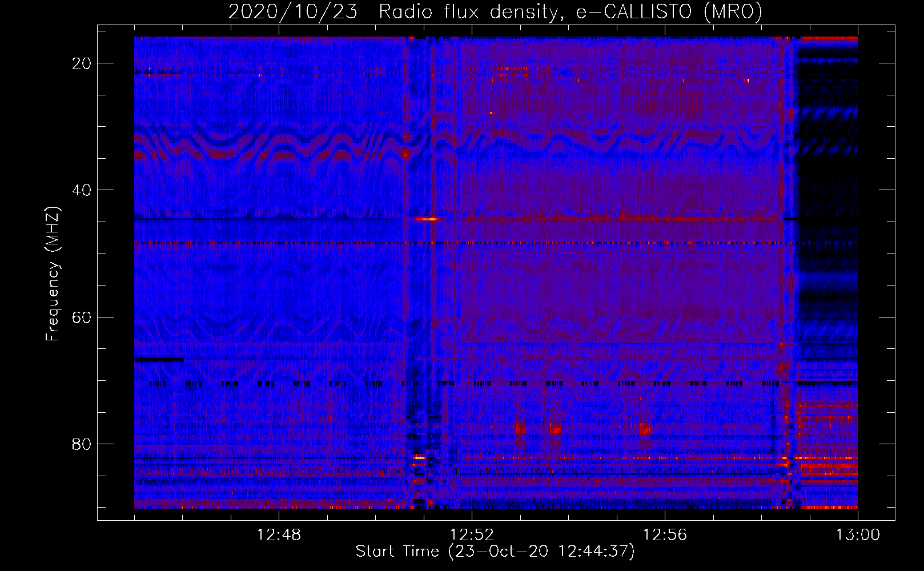Image resolution: width=924 pixels, height=571 pixels.
Task: Click the 13:00 time tick label
Action: pyautogui.click(x=858, y=535)
